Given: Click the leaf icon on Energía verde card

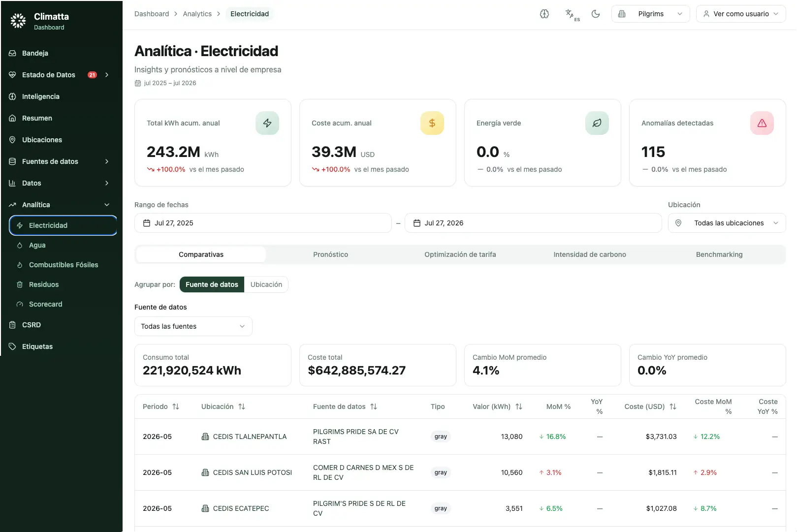Looking at the screenshot, I should (x=597, y=123).
